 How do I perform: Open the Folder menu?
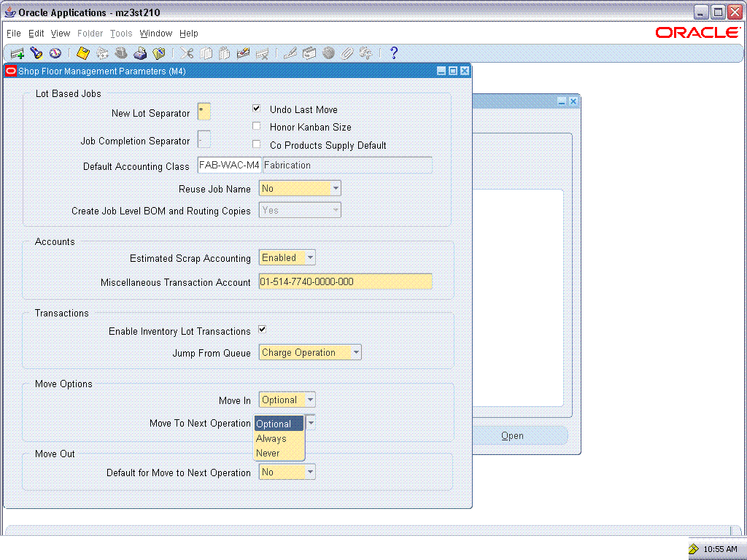(90, 34)
